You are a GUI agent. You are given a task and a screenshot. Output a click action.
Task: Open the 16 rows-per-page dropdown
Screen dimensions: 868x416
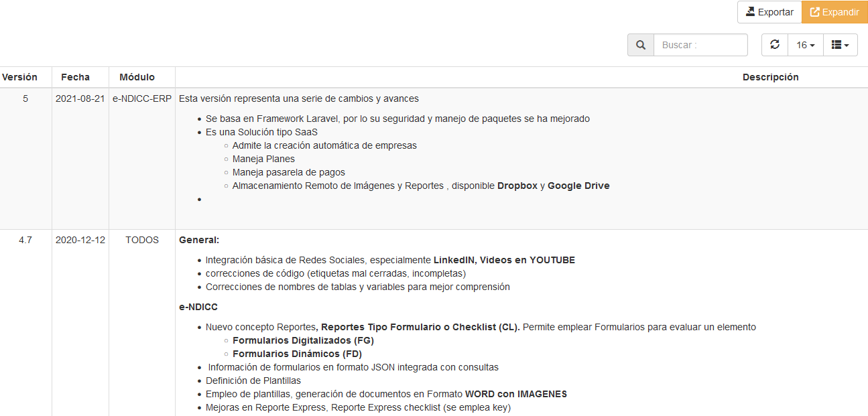click(805, 45)
